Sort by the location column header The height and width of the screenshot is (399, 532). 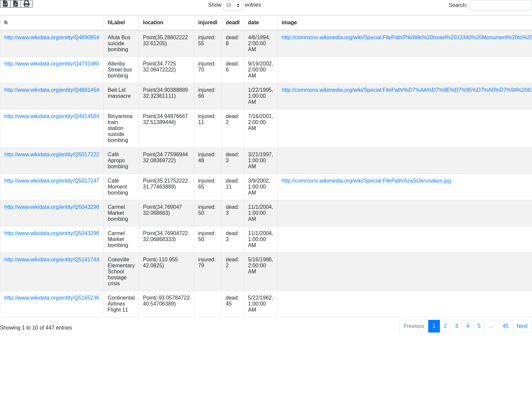point(153,23)
